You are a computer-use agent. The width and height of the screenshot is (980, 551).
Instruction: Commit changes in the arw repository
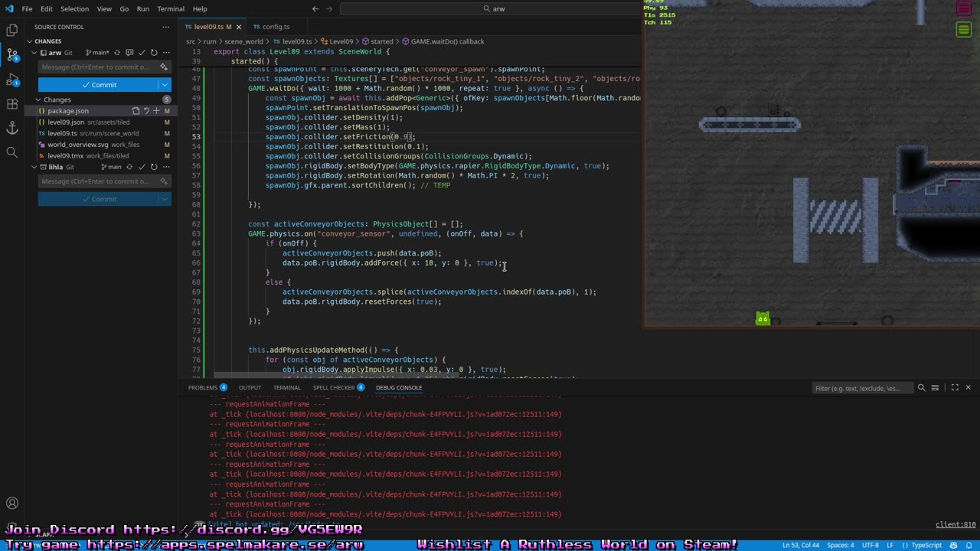click(98, 85)
